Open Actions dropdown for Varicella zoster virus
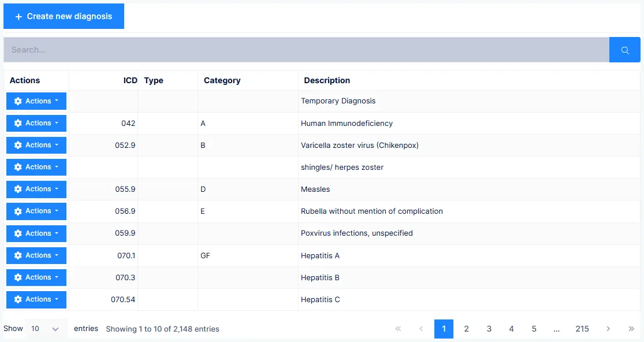Viewport: 644px width, 342px height. [x=36, y=145]
